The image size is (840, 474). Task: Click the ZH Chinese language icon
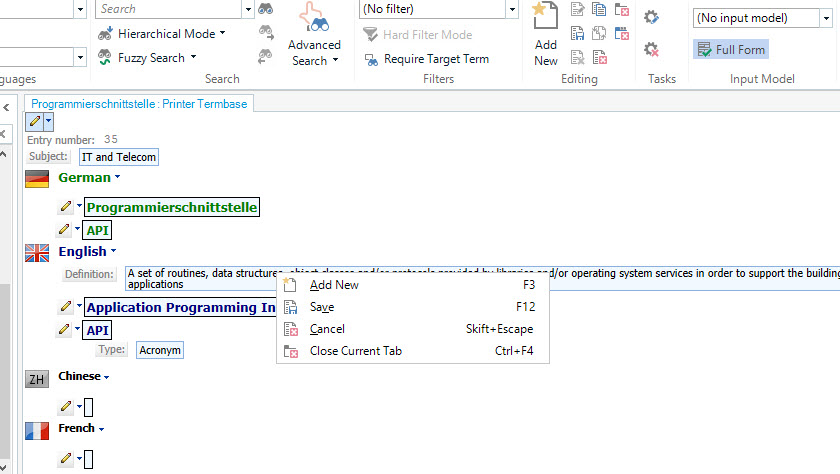[x=37, y=378]
